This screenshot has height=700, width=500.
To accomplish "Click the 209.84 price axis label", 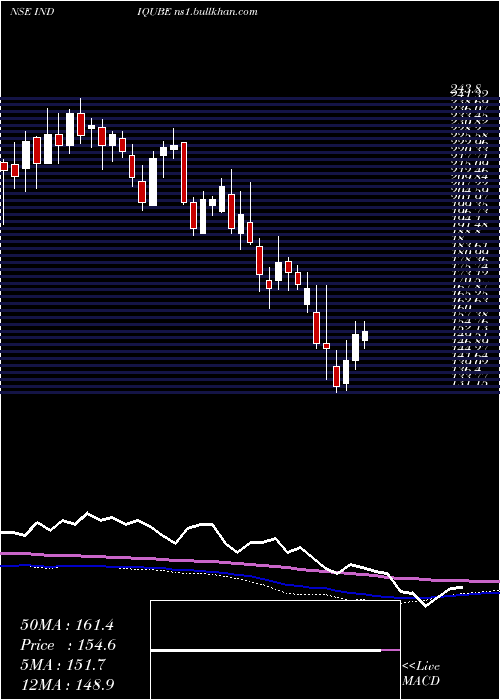I will pyautogui.click(x=469, y=177).
